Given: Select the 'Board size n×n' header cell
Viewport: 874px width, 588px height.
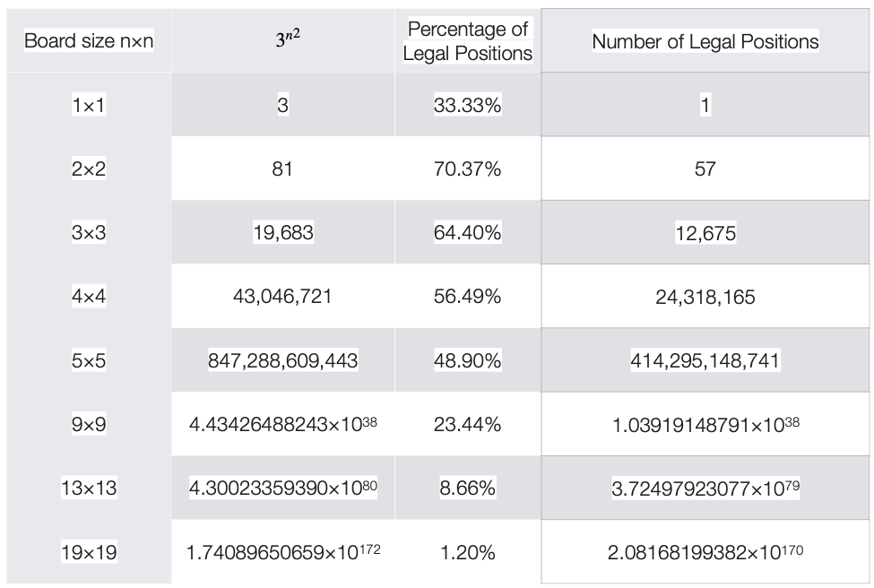Looking at the screenshot, I should coord(89,40).
